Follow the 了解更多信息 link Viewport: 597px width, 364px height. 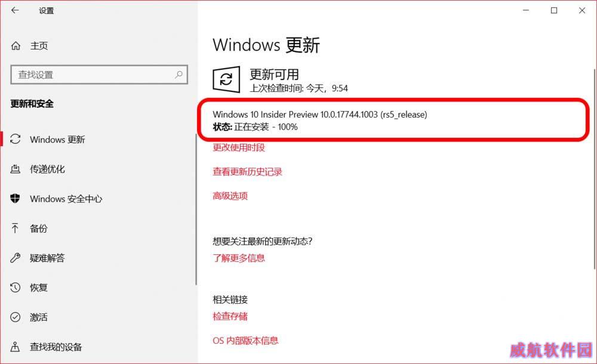[x=239, y=258]
